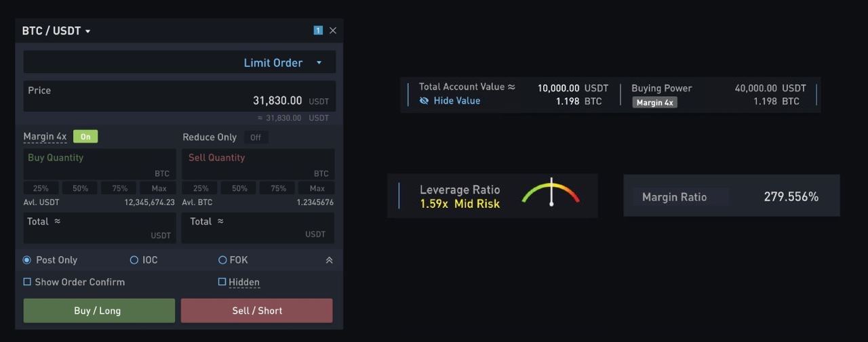Set buy quantity to 50%
The height and width of the screenshot is (342, 868).
(x=81, y=188)
